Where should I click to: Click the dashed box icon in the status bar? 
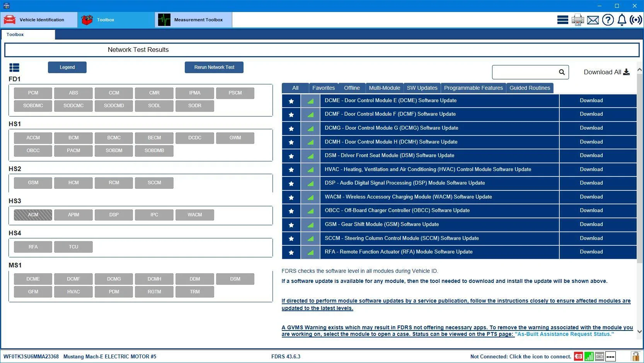click(x=610, y=356)
